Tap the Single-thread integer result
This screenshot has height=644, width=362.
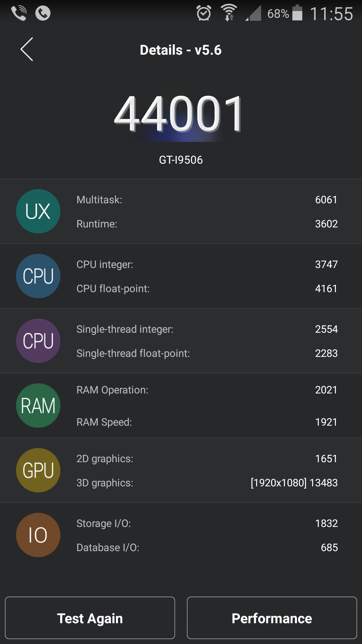pos(206,329)
